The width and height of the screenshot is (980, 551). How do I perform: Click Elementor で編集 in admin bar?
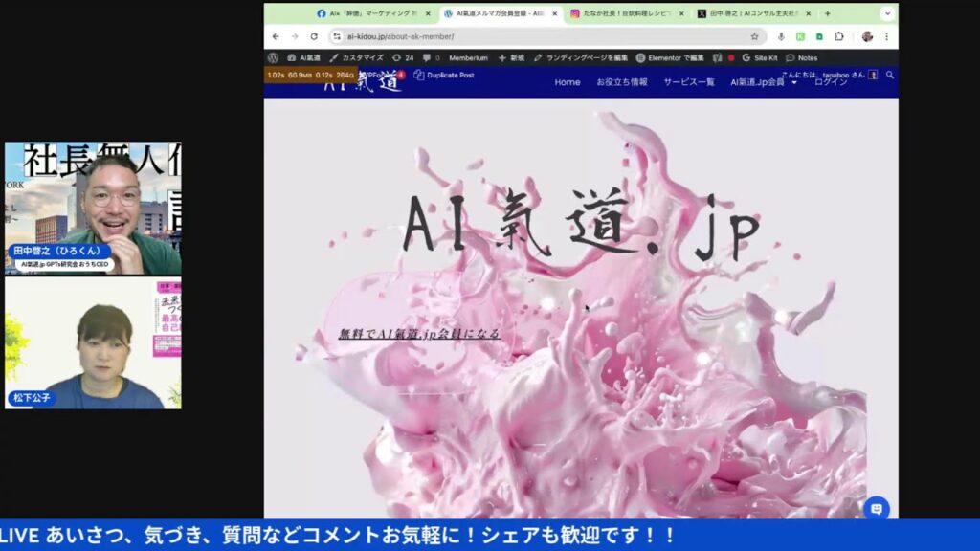click(x=670, y=57)
